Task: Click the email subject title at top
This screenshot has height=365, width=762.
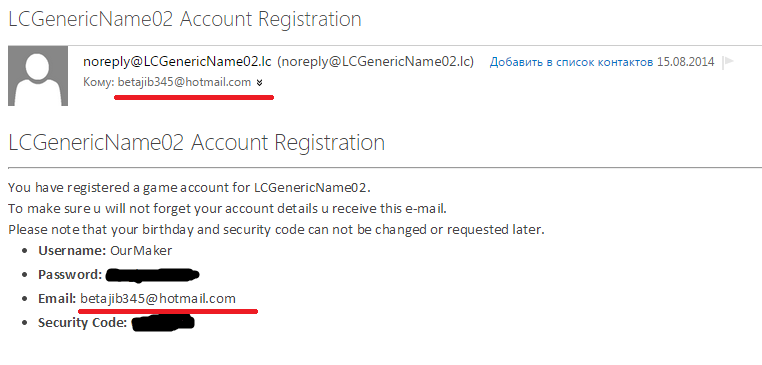Action: point(185,19)
